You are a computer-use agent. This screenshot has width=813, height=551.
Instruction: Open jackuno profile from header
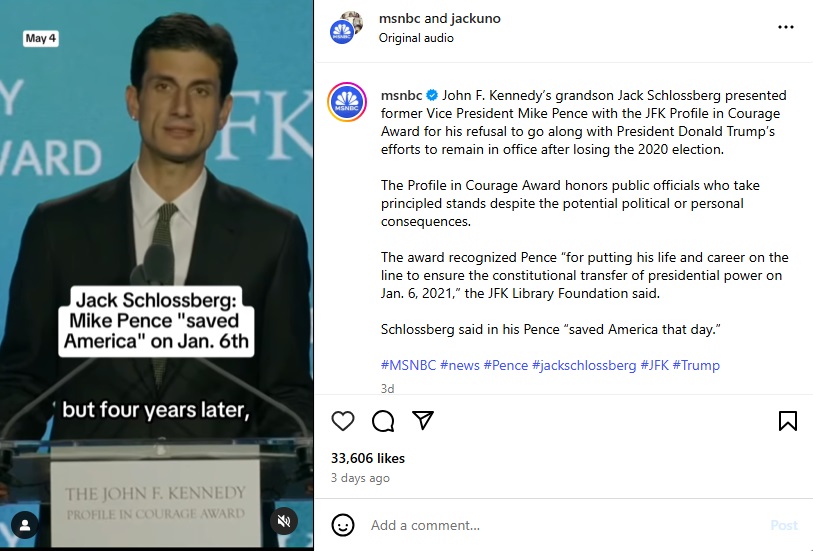[x=475, y=18]
